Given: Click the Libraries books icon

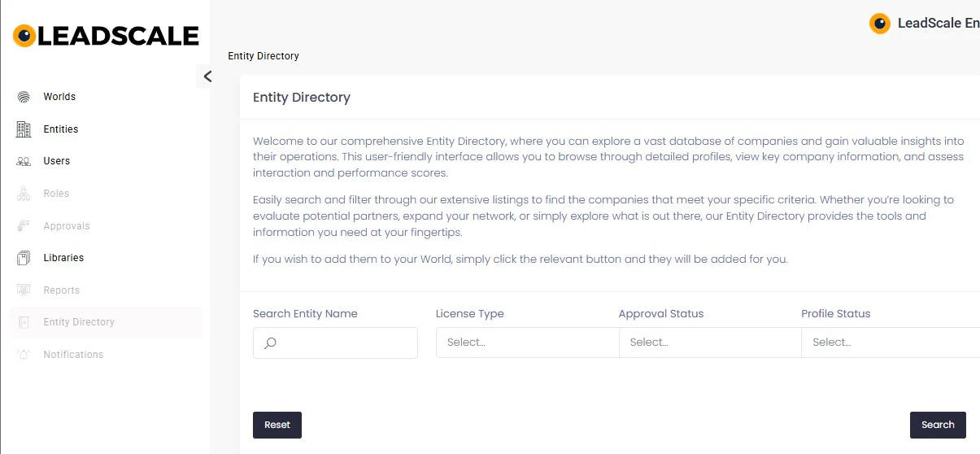Looking at the screenshot, I should pyautogui.click(x=24, y=258).
